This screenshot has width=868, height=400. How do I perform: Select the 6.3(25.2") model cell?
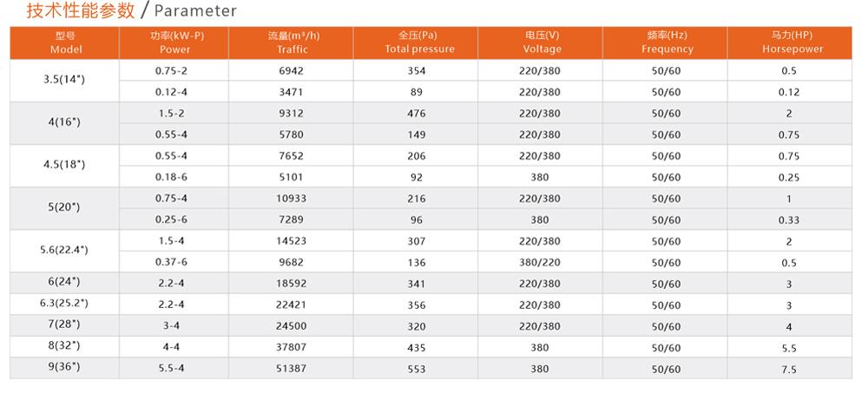click(x=66, y=304)
